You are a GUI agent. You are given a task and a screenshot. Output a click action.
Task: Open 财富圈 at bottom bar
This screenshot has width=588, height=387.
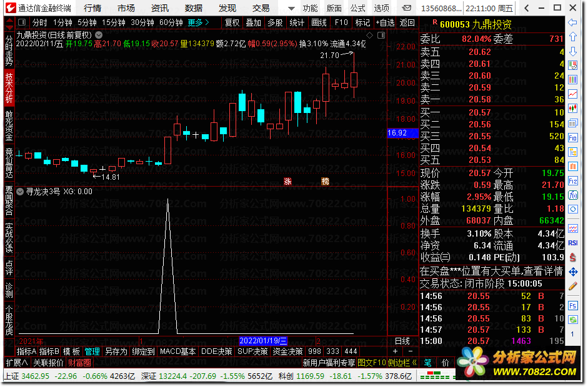tap(79, 363)
